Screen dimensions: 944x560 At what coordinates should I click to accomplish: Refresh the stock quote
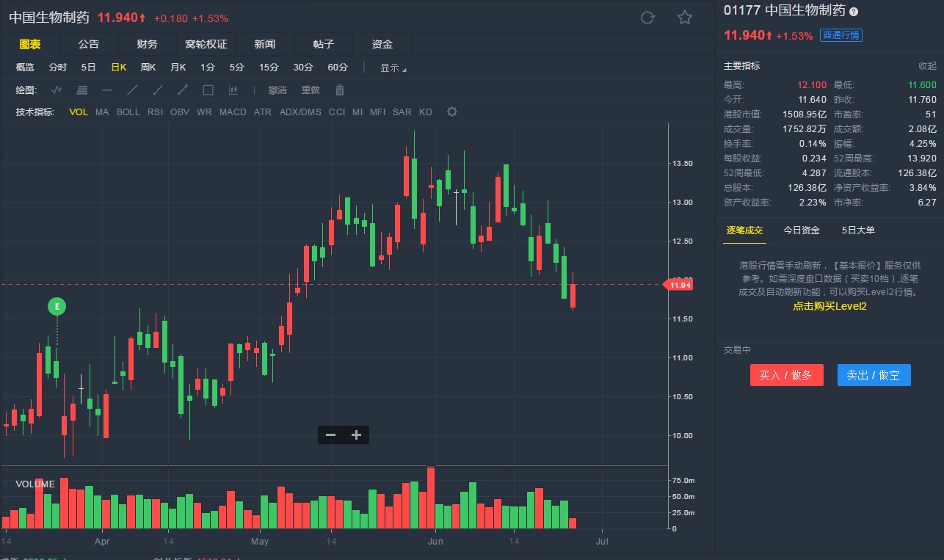pyautogui.click(x=647, y=18)
